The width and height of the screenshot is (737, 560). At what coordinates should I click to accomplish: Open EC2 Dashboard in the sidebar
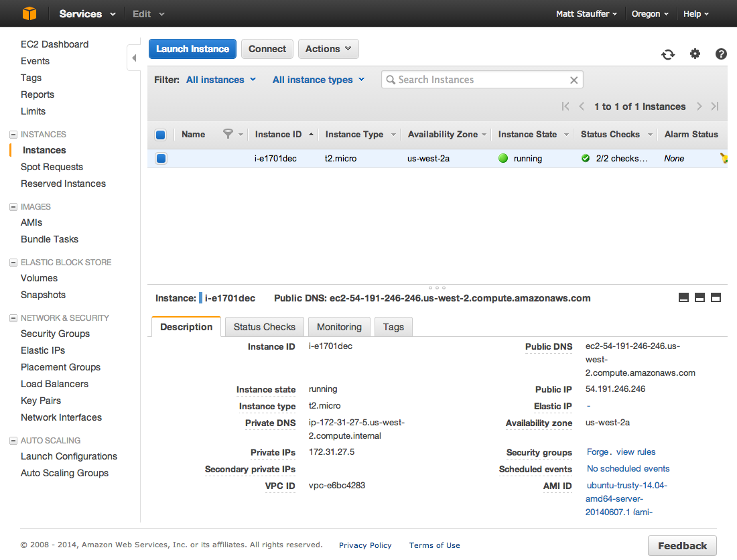click(x=54, y=44)
